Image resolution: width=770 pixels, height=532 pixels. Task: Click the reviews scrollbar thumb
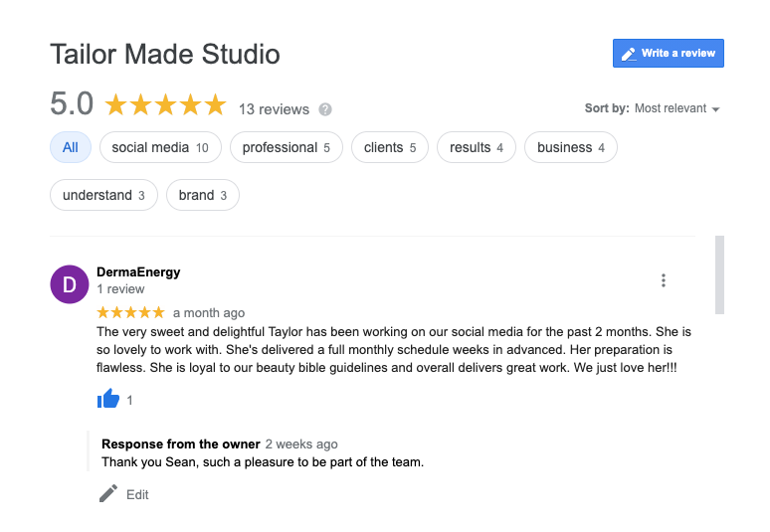[x=719, y=274]
